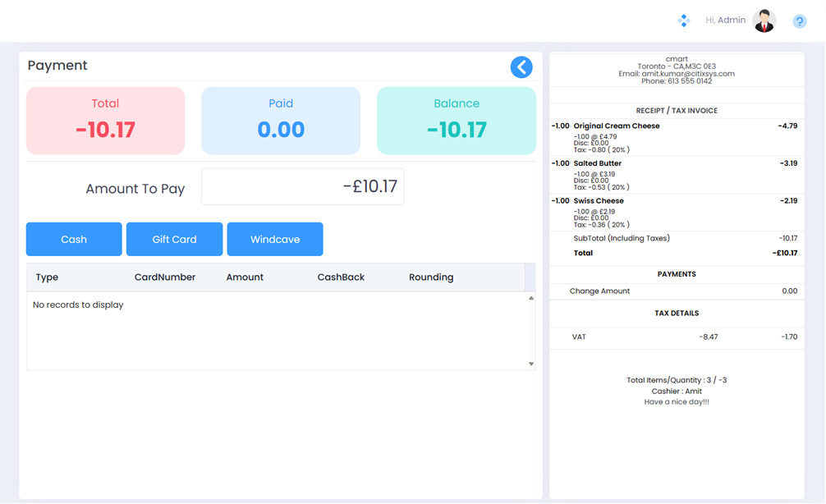Viewport: 826px width, 504px height.
Task: Click the blue Paid amount card
Action: pyautogui.click(x=281, y=121)
